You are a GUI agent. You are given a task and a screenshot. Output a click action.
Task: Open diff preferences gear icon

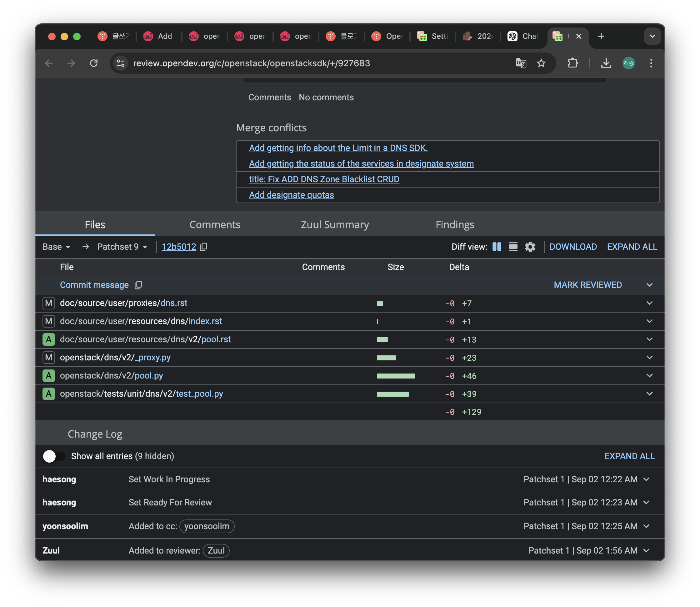530,247
